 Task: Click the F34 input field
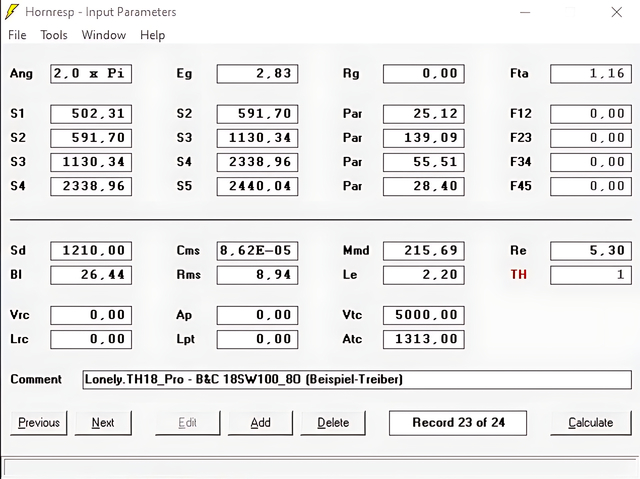591,162
